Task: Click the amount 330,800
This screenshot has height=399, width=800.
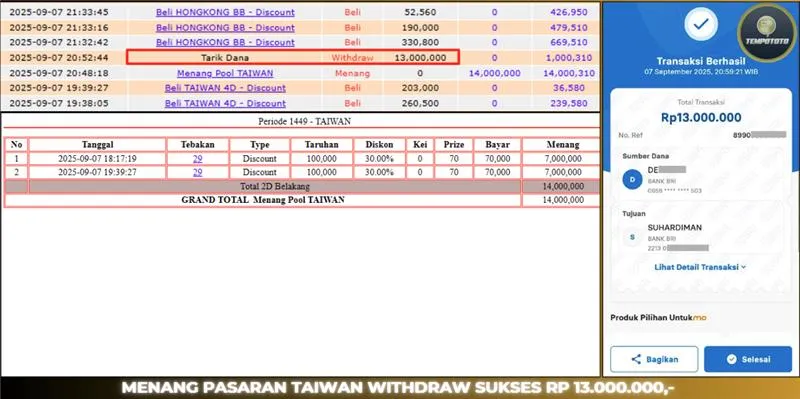Action: pyautogui.click(x=420, y=42)
